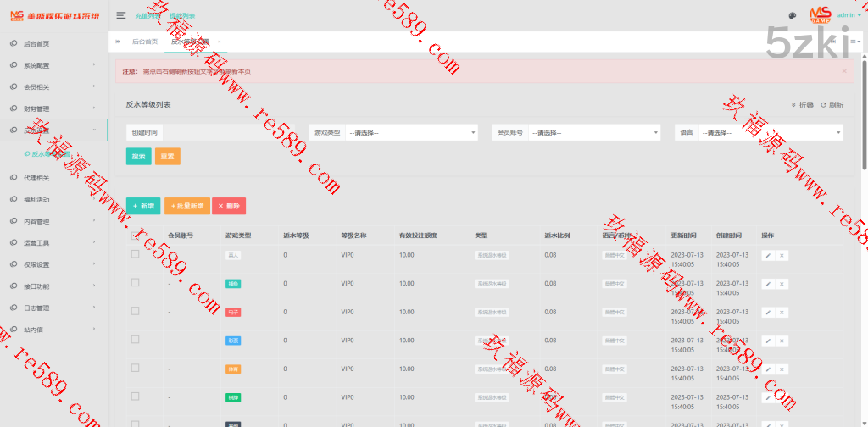868x427 pixels.
Task: Click the edit pencil in the first row
Action: [768, 255]
